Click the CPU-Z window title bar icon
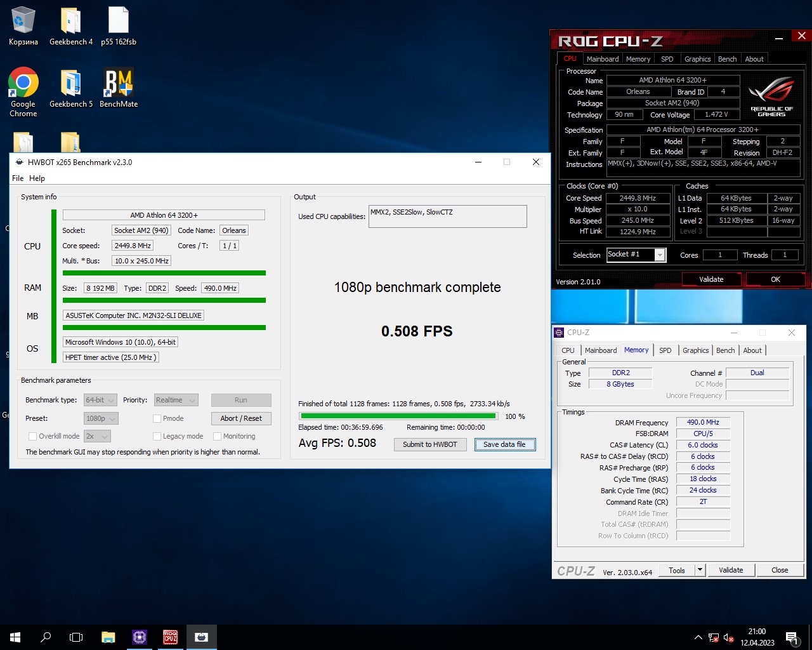The image size is (812, 650). (x=559, y=333)
